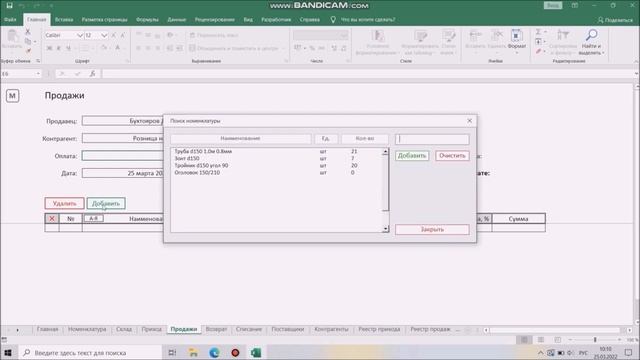Open Microsoft Edge from taskbar
The height and width of the screenshot is (360, 640).
pyautogui.click(x=214, y=353)
